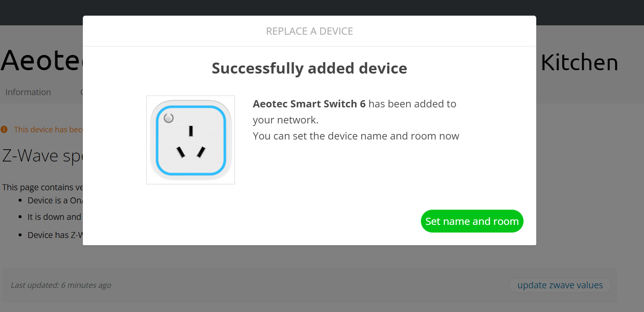The width and height of the screenshot is (644, 312).
Task: Open the Information tab
Action: click(x=28, y=92)
